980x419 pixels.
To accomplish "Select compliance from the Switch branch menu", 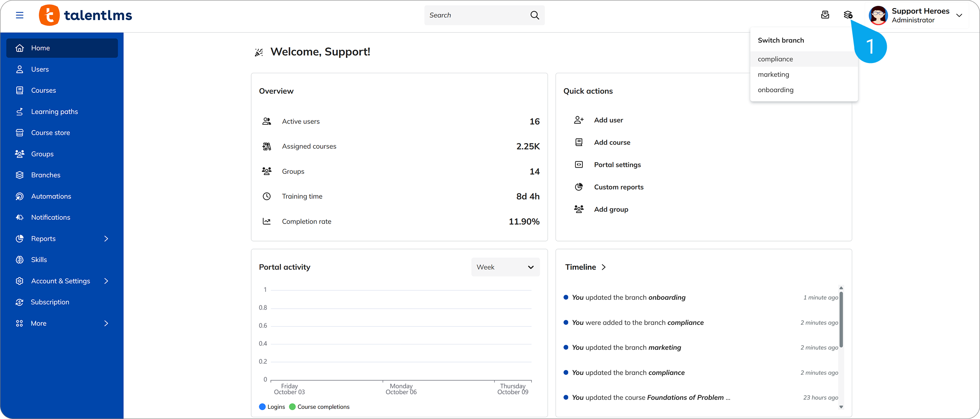I will (x=775, y=59).
